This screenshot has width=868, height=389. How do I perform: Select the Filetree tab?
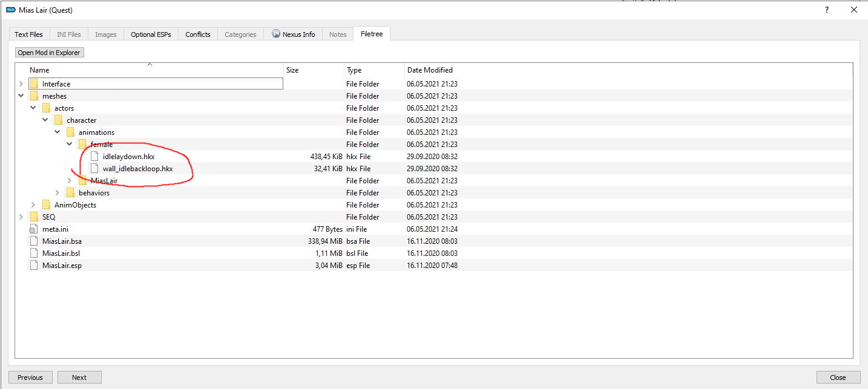pos(372,34)
